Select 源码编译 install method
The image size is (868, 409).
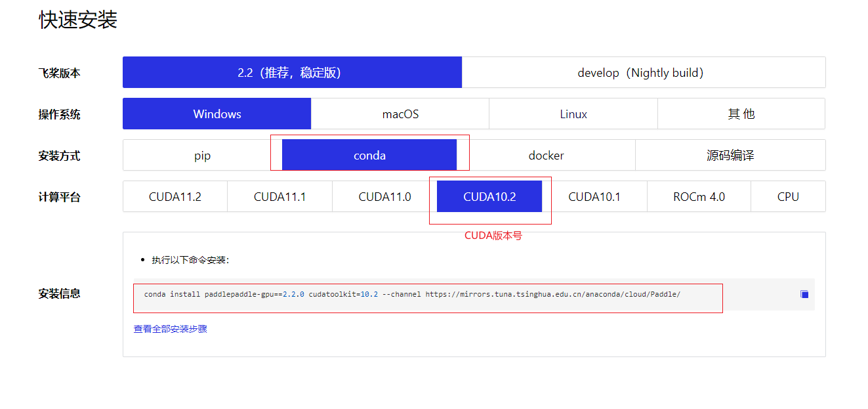pos(730,155)
